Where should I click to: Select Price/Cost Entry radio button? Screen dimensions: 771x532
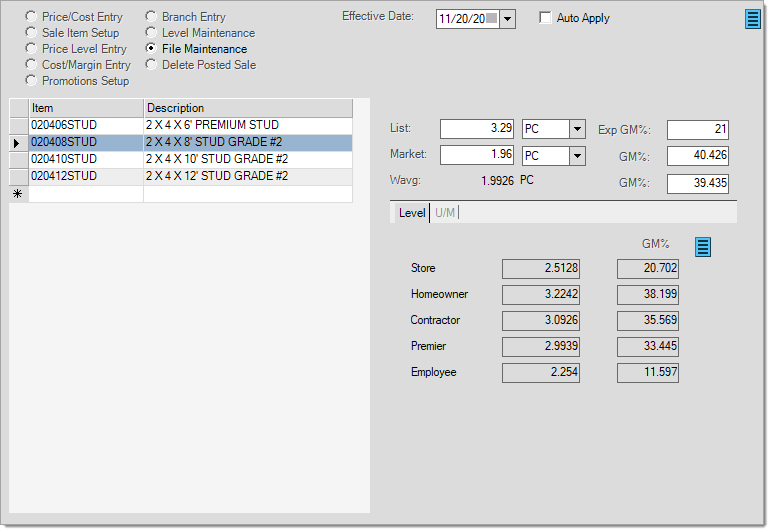point(31,16)
